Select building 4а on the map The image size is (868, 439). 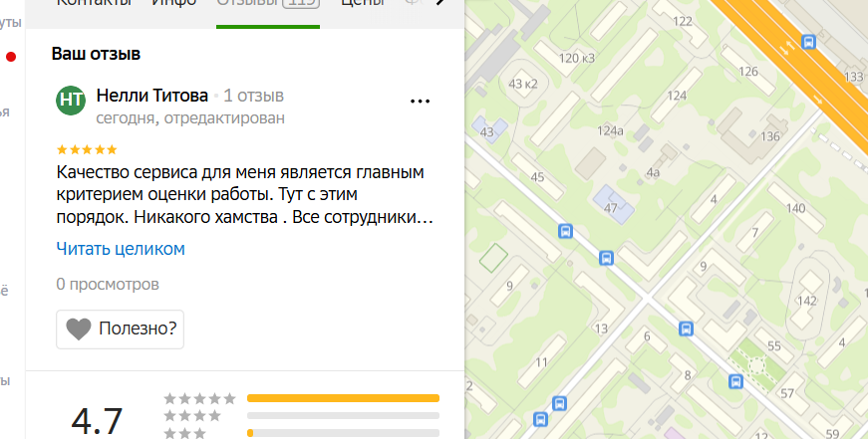point(653,173)
